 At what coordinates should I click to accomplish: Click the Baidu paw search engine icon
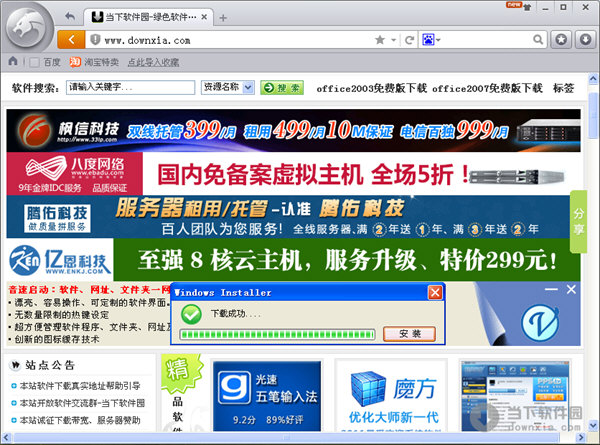click(429, 40)
